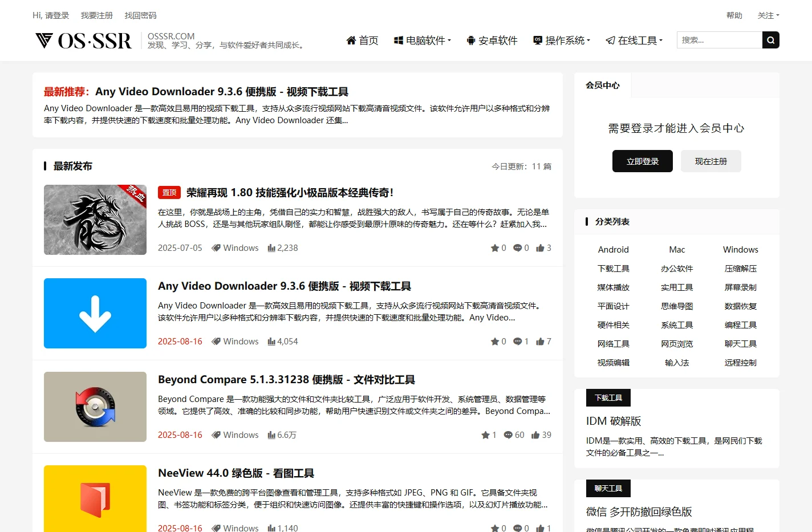Expand the 电脑软件 dropdown menu

click(423, 40)
